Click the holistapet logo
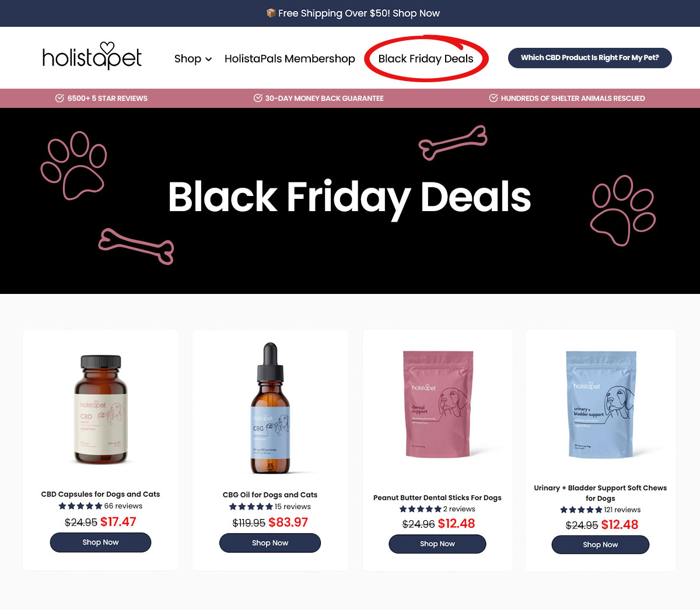This screenshot has width=700, height=610. (92, 57)
